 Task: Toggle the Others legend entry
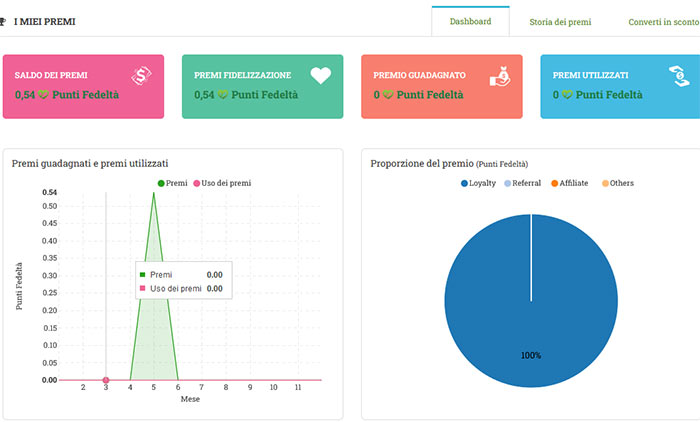[x=618, y=183]
